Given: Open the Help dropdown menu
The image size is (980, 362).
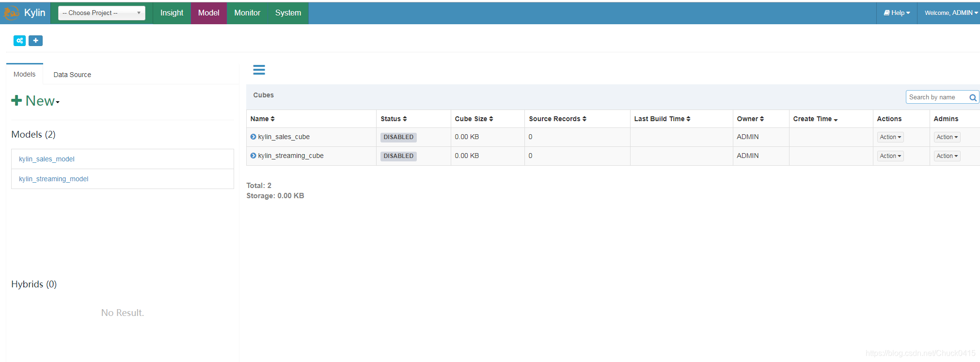Looking at the screenshot, I should [897, 13].
